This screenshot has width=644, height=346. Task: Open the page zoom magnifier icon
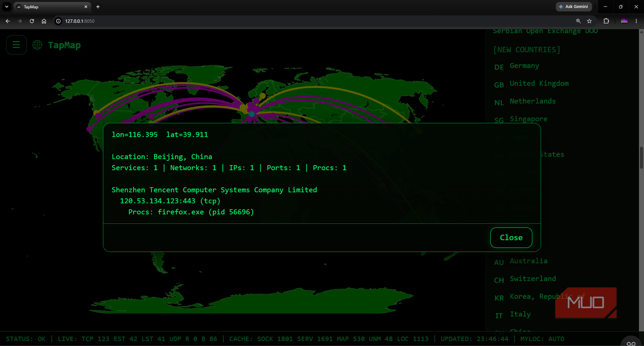pyautogui.click(x=578, y=21)
